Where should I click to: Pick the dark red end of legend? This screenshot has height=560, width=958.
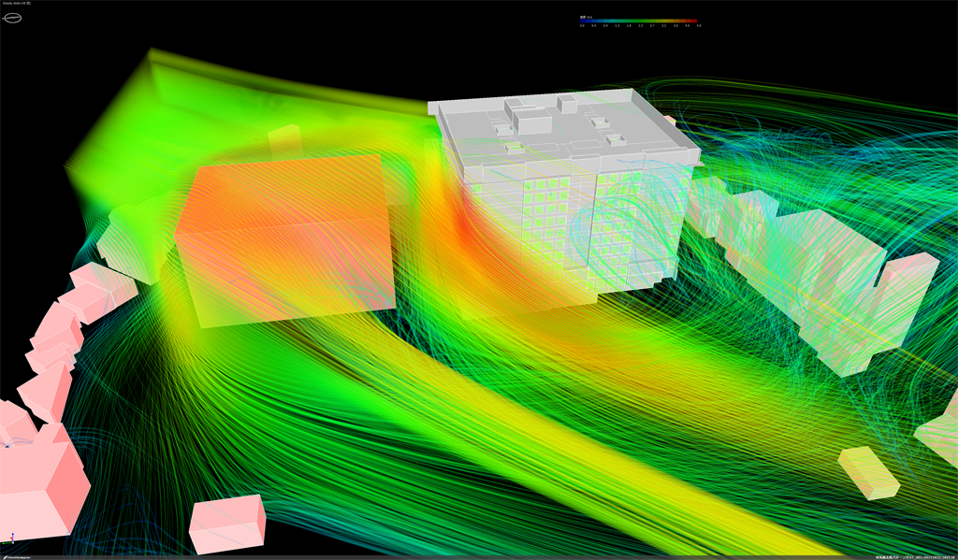(694, 21)
